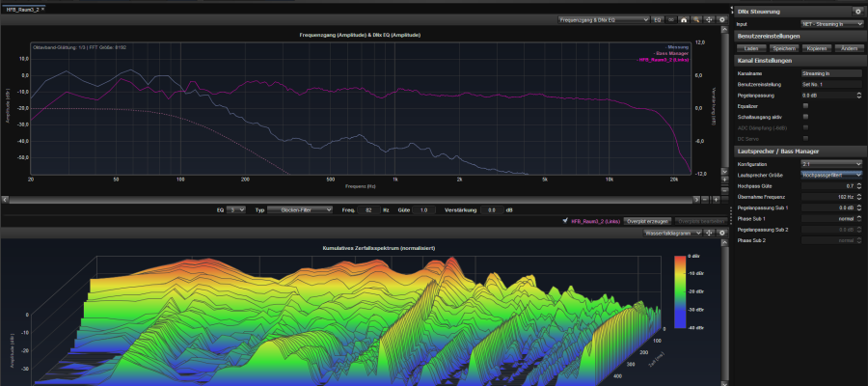Enable the Schaltausgang aktiv checkbox
The width and height of the screenshot is (868, 386).
point(805,117)
